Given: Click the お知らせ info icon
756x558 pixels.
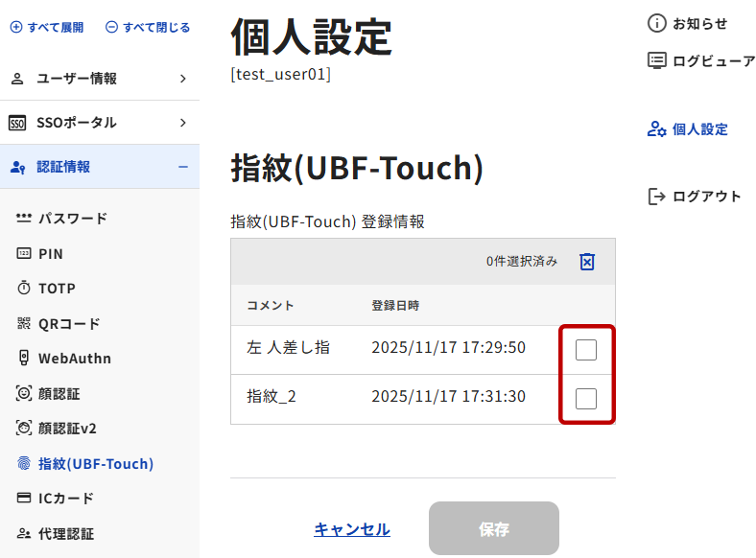Looking at the screenshot, I should coord(657,24).
